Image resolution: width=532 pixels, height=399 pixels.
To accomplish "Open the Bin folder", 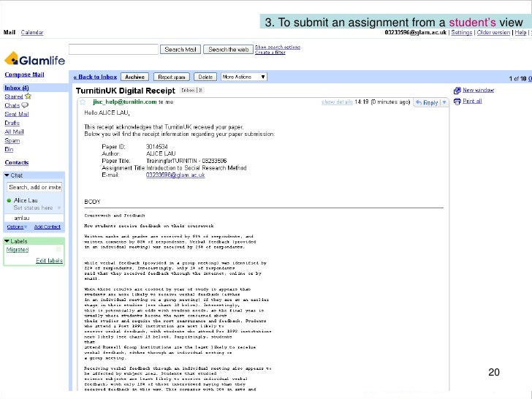I will (9, 149).
